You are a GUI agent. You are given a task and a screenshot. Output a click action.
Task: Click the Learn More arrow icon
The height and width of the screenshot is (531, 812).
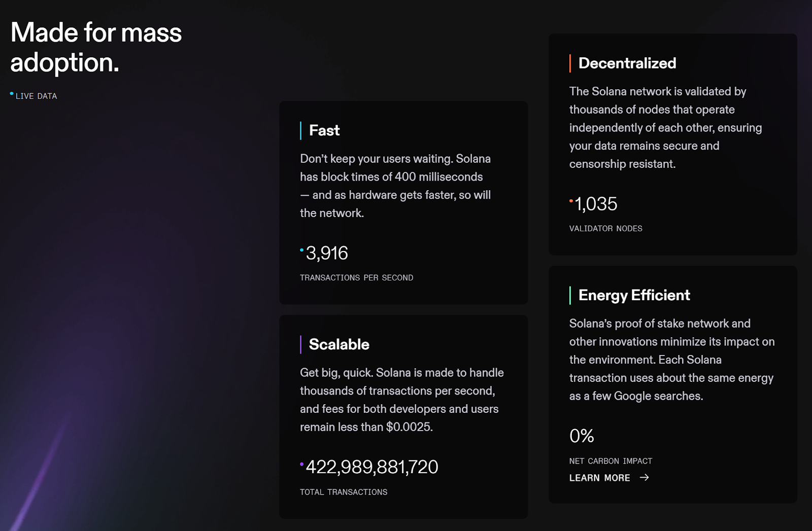(644, 477)
